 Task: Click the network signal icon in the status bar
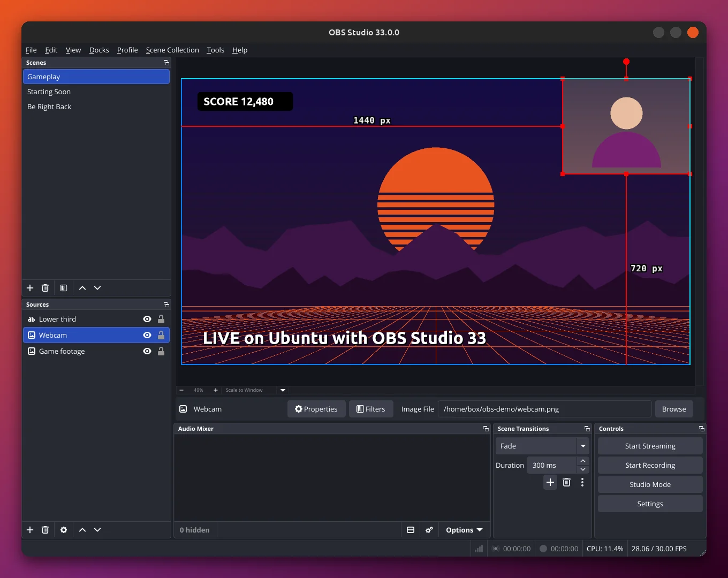479,549
